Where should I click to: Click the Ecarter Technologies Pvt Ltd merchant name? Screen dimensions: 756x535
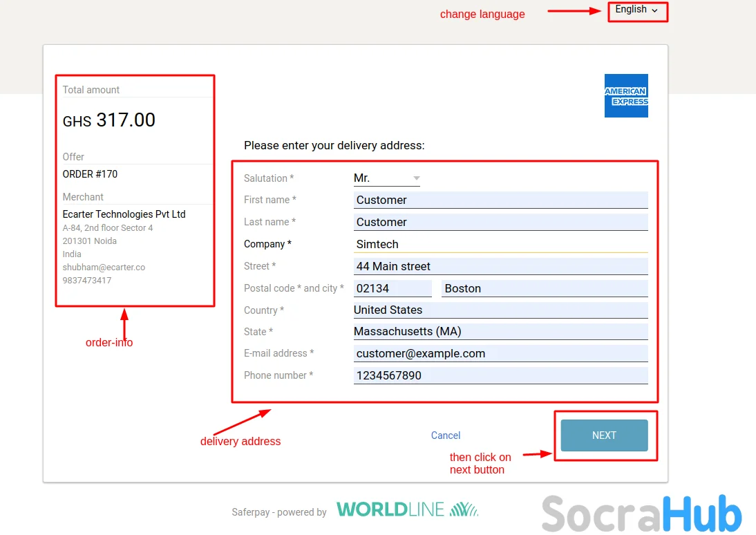(124, 214)
